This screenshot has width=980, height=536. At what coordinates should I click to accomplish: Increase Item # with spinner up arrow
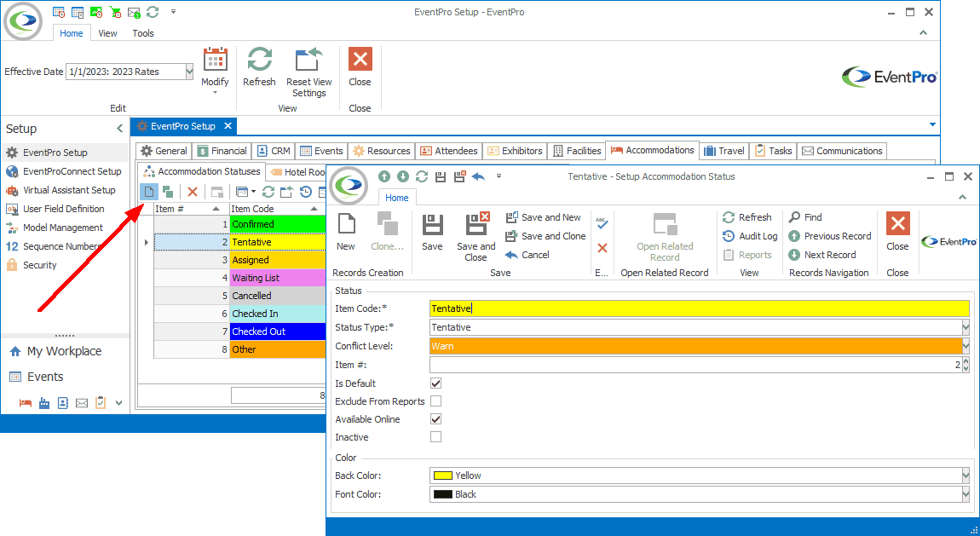[966, 361]
